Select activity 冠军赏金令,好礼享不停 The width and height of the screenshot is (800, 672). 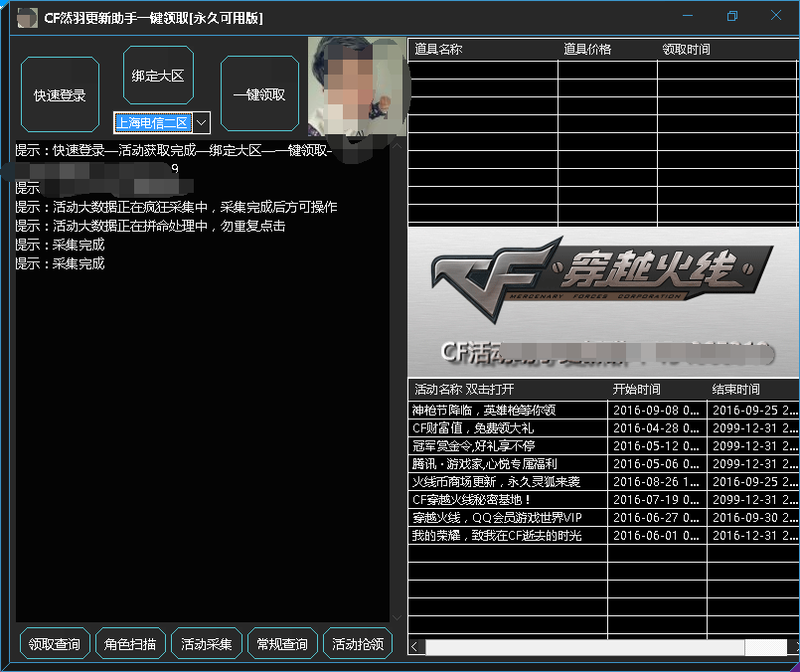click(473, 445)
